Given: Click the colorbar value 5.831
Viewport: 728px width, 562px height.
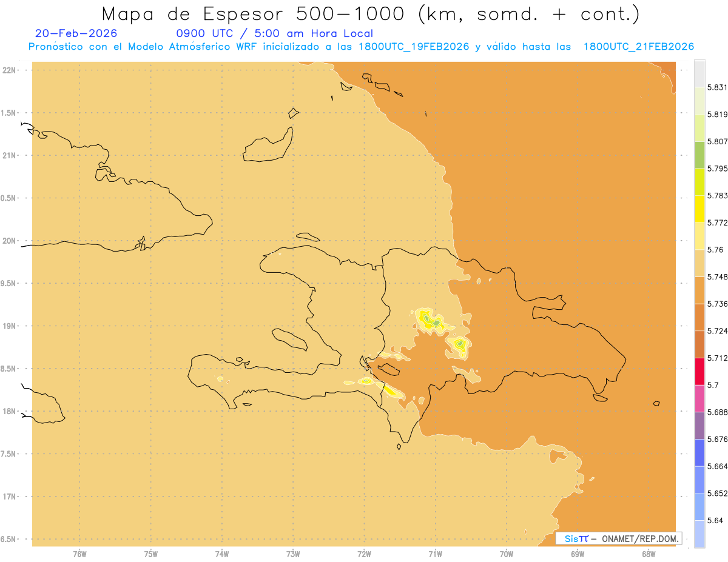Looking at the screenshot, I should pos(718,87).
